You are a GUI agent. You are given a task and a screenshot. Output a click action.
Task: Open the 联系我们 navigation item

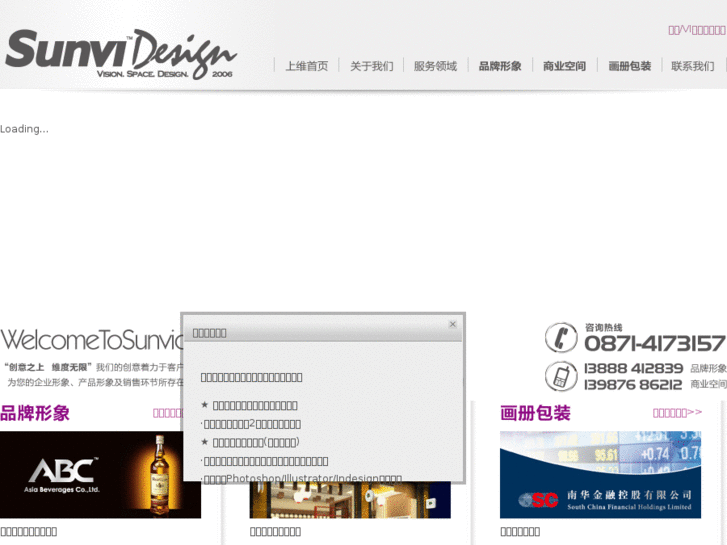pyautogui.click(x=693, y=66)
